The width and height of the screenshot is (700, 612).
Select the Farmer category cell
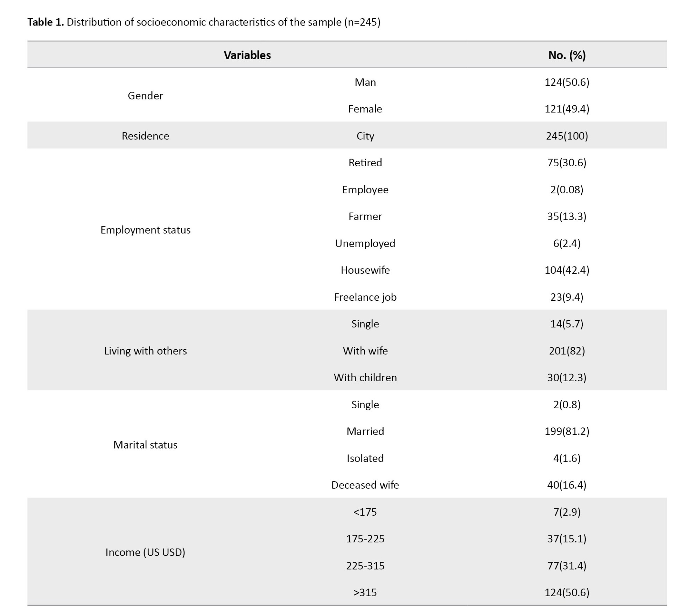[x=365, y=216]
